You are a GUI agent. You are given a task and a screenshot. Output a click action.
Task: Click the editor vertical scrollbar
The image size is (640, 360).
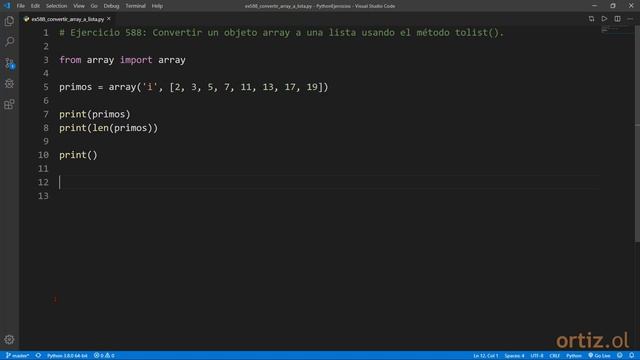click(637, 134)
